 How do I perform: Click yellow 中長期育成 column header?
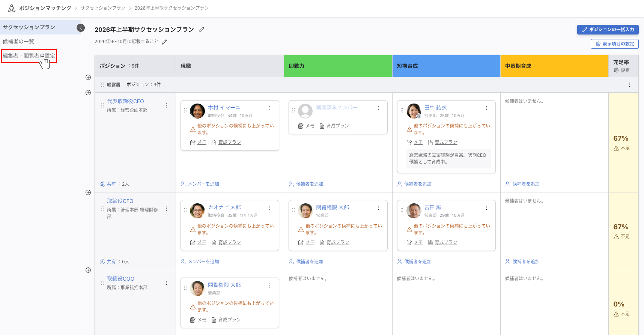(x=554, y=66)
